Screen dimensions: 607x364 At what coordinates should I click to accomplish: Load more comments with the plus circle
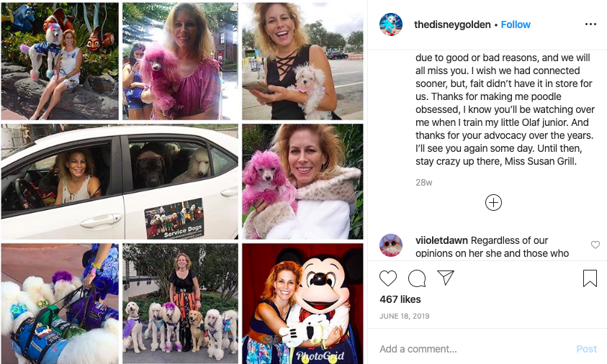point(493,203)
